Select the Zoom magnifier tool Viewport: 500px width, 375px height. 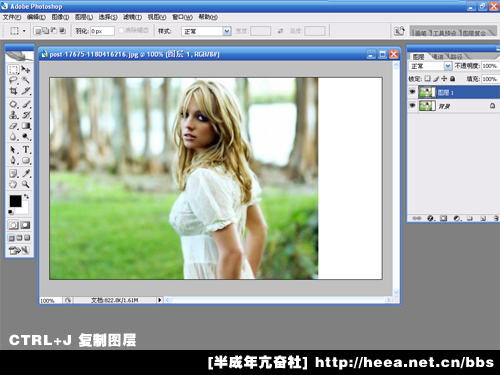point(26,184)
